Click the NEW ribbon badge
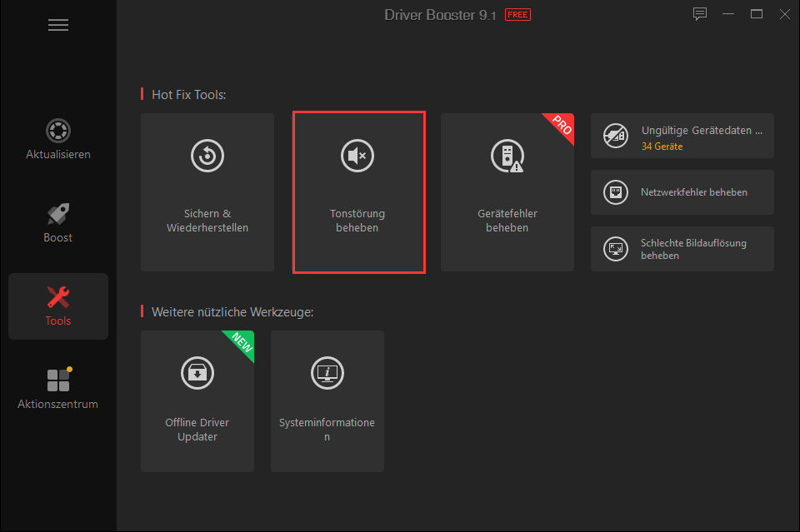Screen dimensions: 800x532 (242, 342)
